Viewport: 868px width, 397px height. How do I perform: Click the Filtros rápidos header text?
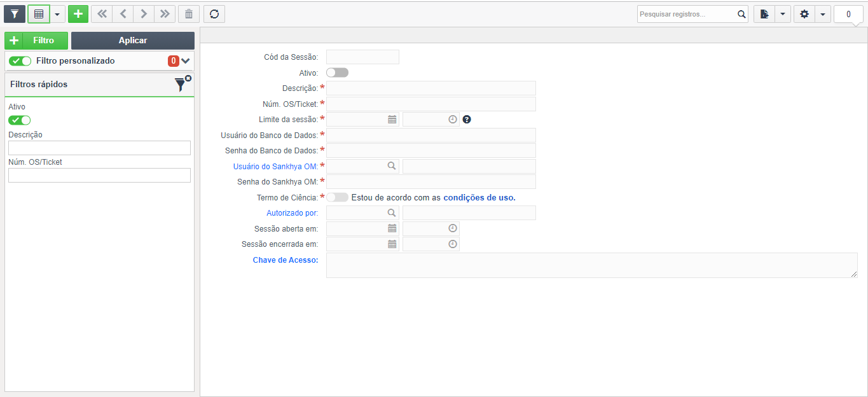pyautogui.click(x=39, y=84)
